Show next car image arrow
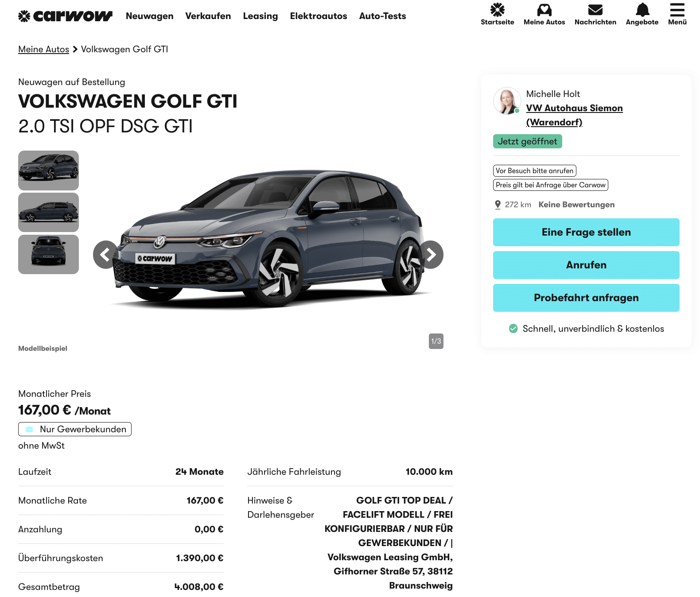Image resolution: width=700 pixels, height=597 pixels. click(x=430, y=255)
